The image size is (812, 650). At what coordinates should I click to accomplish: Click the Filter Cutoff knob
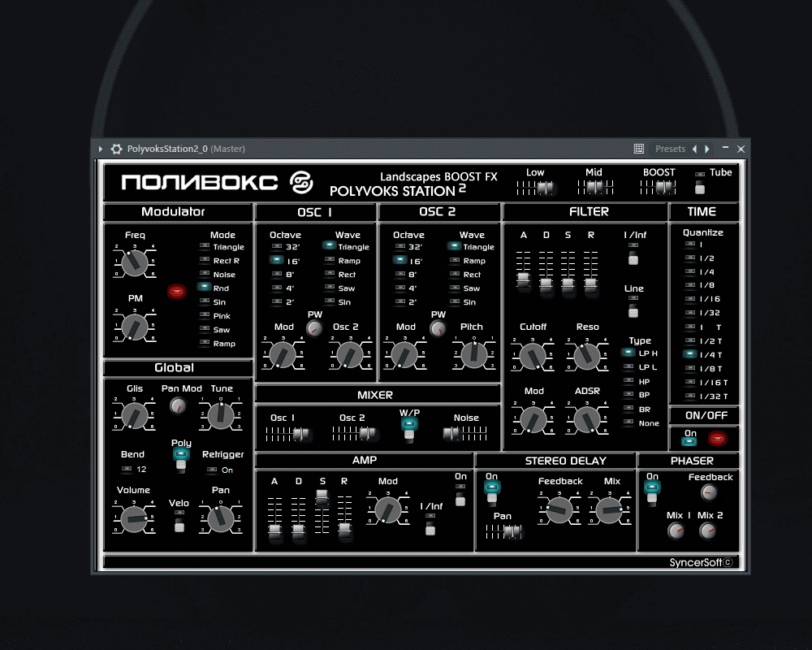(533, 356)
